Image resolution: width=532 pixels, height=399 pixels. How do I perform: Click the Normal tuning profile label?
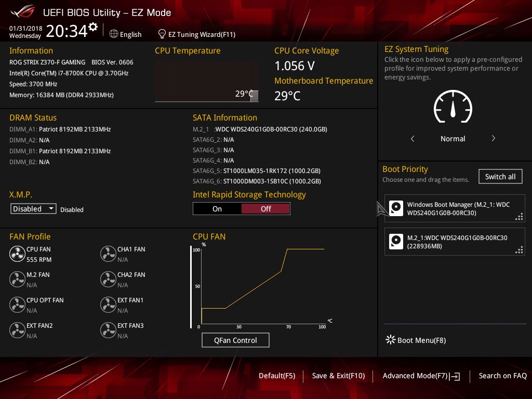point(453,139)
